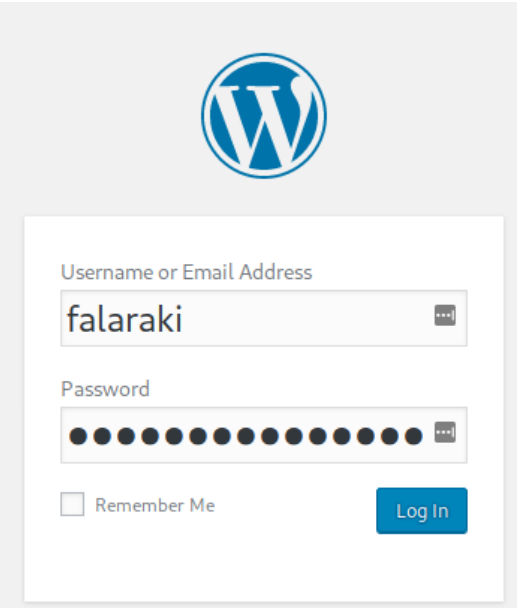The height and width of the screenshot is (608, 519).
Task: Click the Password label above the field
Action: coord(105,389)
